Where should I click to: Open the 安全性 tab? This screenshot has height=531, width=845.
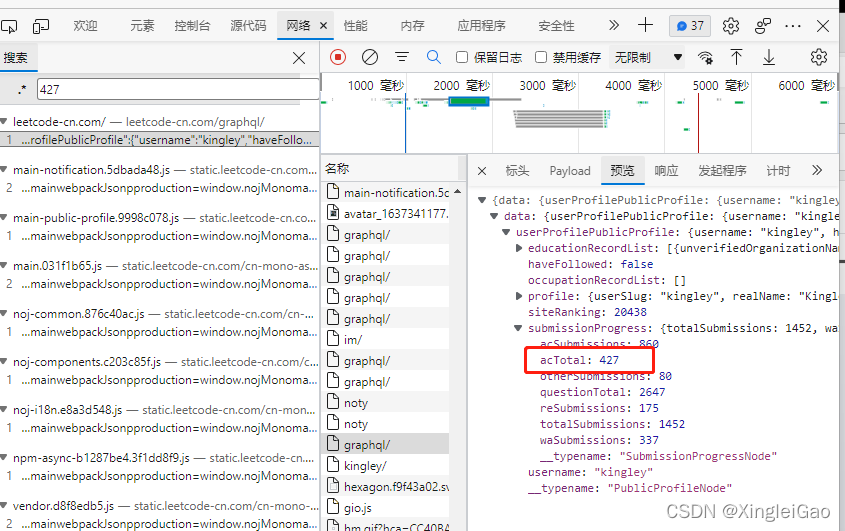[556, 26]
